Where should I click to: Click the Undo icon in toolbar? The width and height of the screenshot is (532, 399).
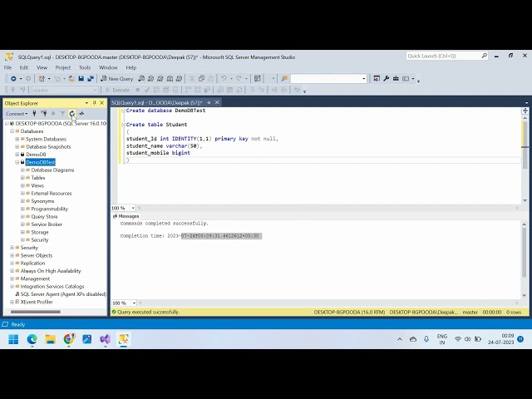(224, 79)
